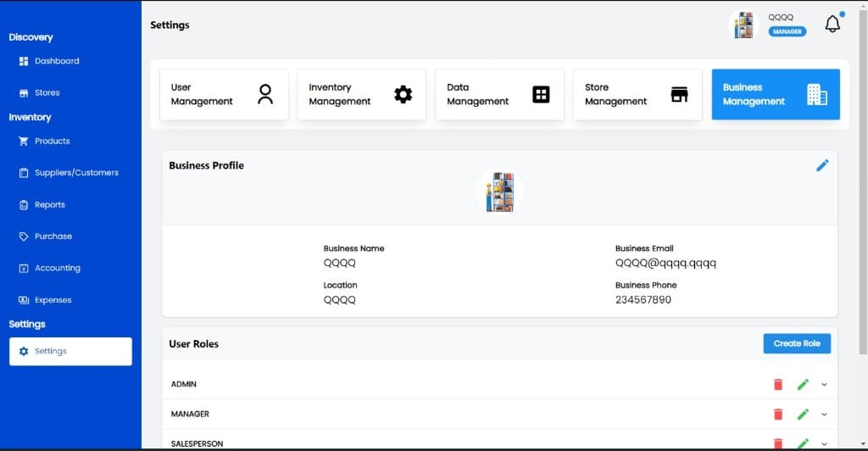Click the Suppliers/Customers clipboard icon

coord(23,173)
